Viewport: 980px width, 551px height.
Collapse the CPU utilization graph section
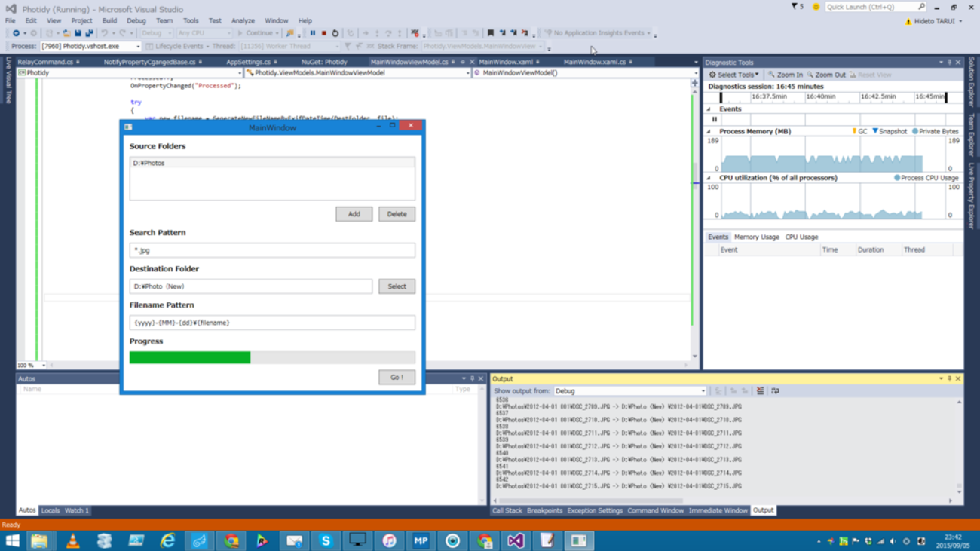[709, 178]
